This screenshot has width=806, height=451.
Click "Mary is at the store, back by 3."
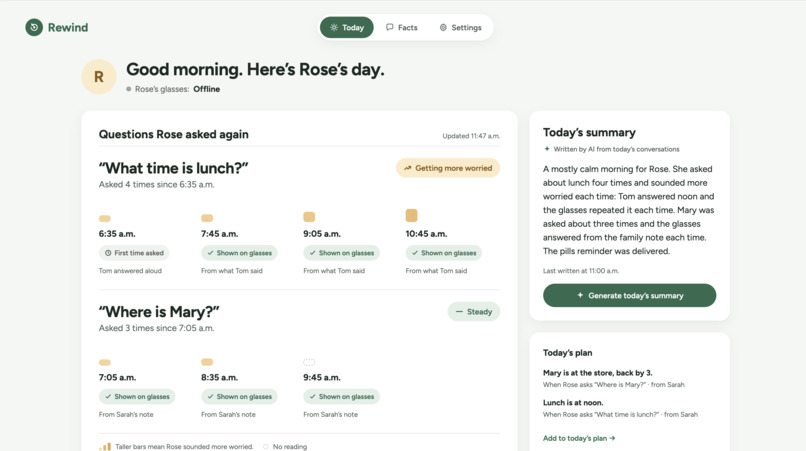(597, 373)
